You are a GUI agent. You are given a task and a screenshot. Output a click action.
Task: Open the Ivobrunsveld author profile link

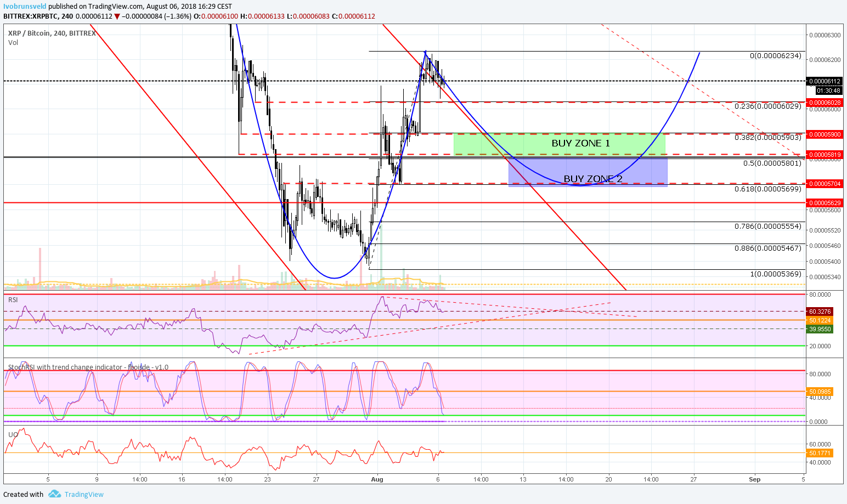click(x=25, y=7)
